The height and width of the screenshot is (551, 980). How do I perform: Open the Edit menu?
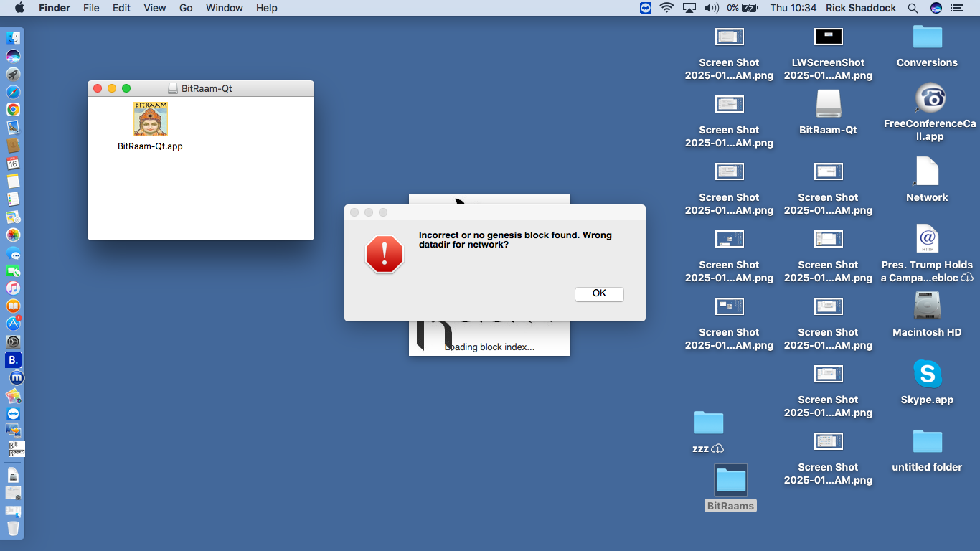(x=121, y=8)
